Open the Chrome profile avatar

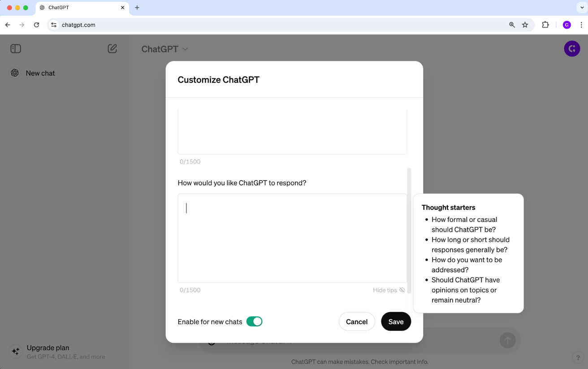[567, 25]
